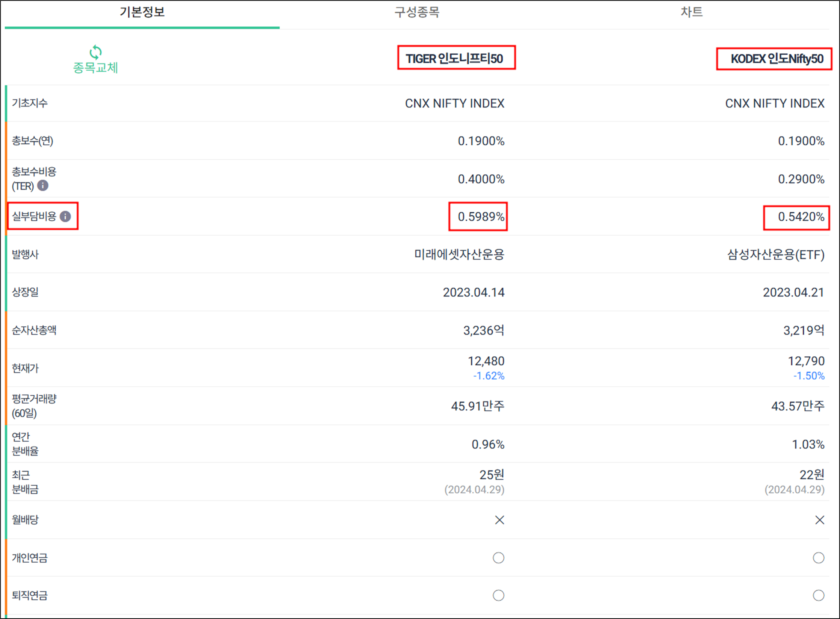The width and height of the screenshot is (840, 619).
Task: Click issuer 미래에셋자산운용
Action: tap(459, 254)
